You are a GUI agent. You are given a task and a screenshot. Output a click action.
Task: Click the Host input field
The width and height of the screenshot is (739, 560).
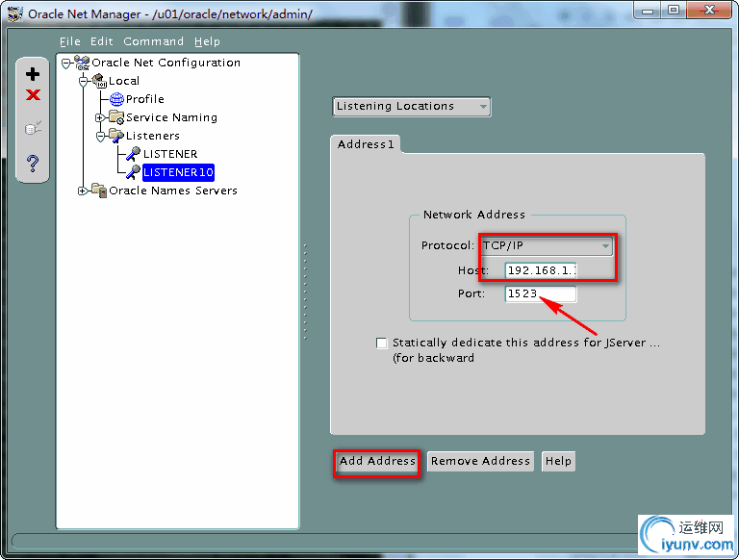coord(541,270)
